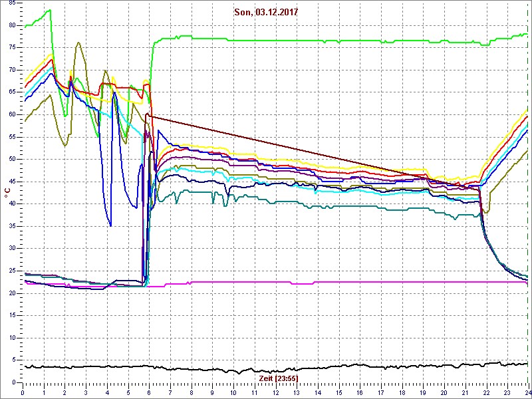The height and width of the screenshot is (399, 532).
Task: Select hour 13 on the time axis
Action: (297, 392)
